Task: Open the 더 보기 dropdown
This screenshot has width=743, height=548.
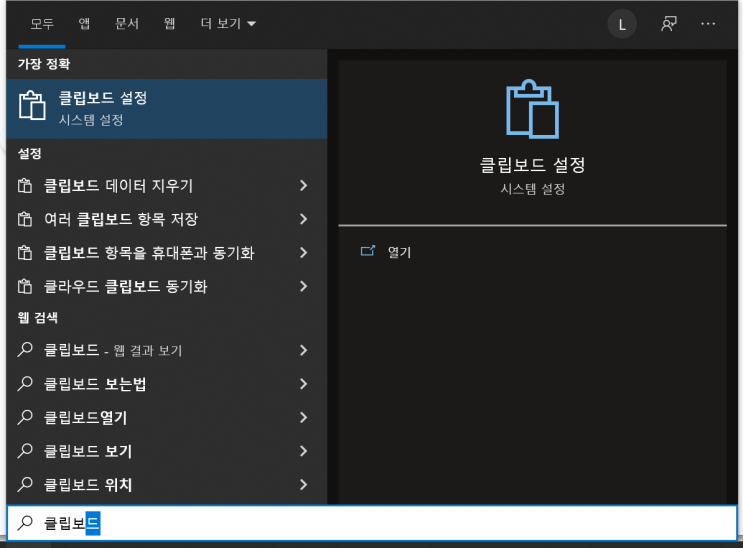Action: click(x=228, y=24)
